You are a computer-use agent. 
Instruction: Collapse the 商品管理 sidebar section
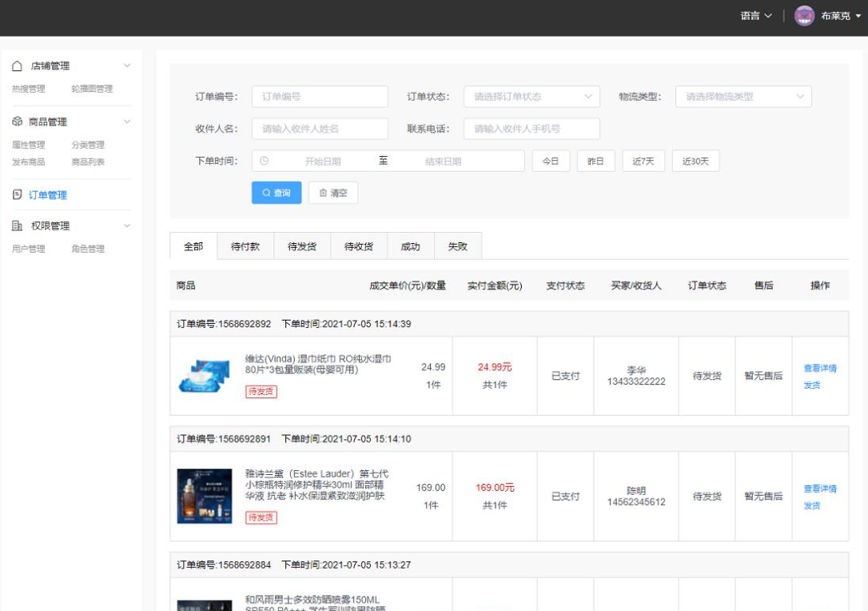(x=127, y=122)
